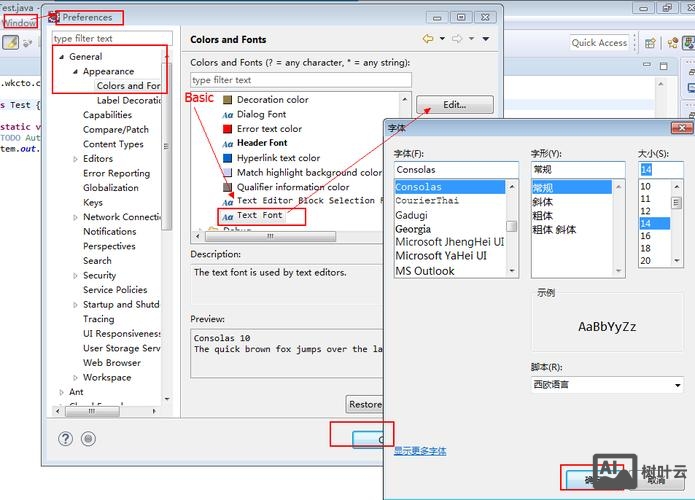Screen dimensions: 695x500
Task: Choose 斜体 font style
Action: point(542,201)
